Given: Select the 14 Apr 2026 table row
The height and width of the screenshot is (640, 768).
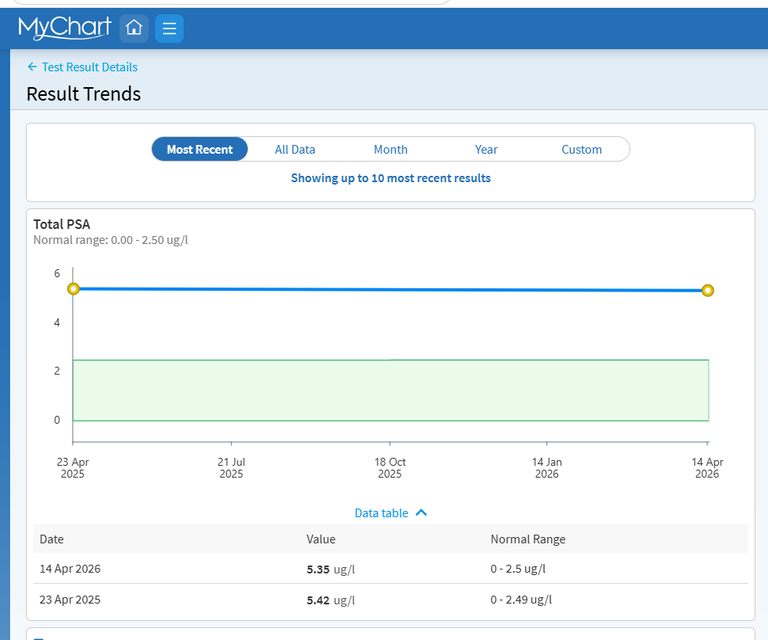Looking at the screenshot, I should click(390, 569).
